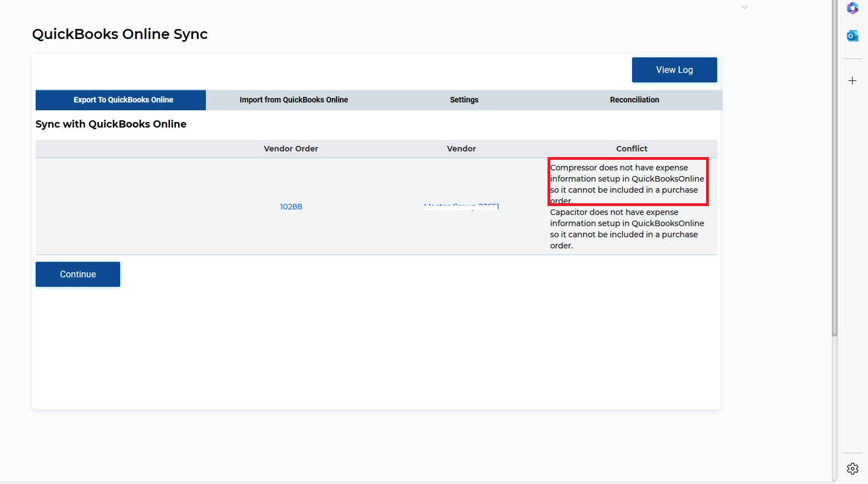
Task: Open the Copilot sidebar icon
Action: tap(852, 8)
